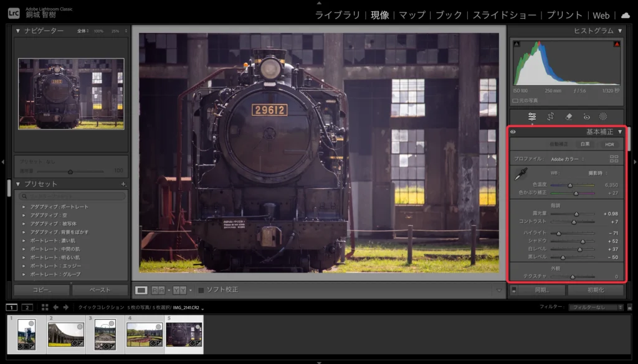The image size is (638, 364).
Task: Switch to grid view in filmstrip bar
Action: coord(45,307)
